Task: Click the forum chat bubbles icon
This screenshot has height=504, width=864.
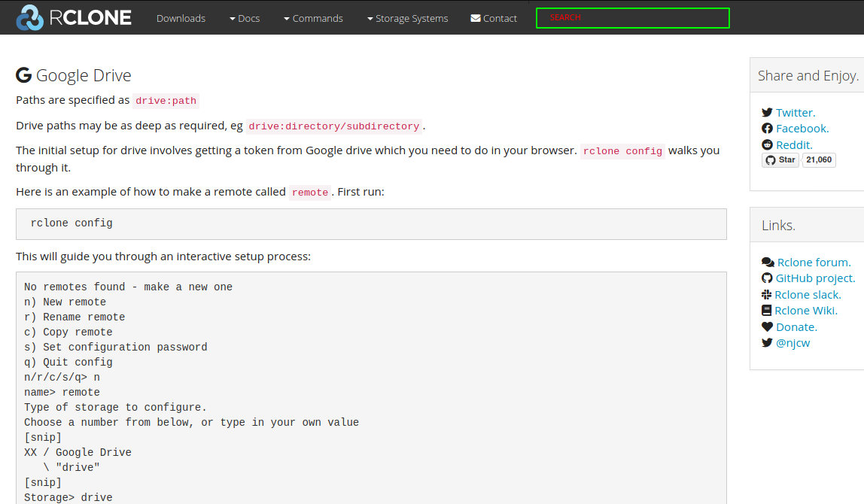Action: pos(768,263)
